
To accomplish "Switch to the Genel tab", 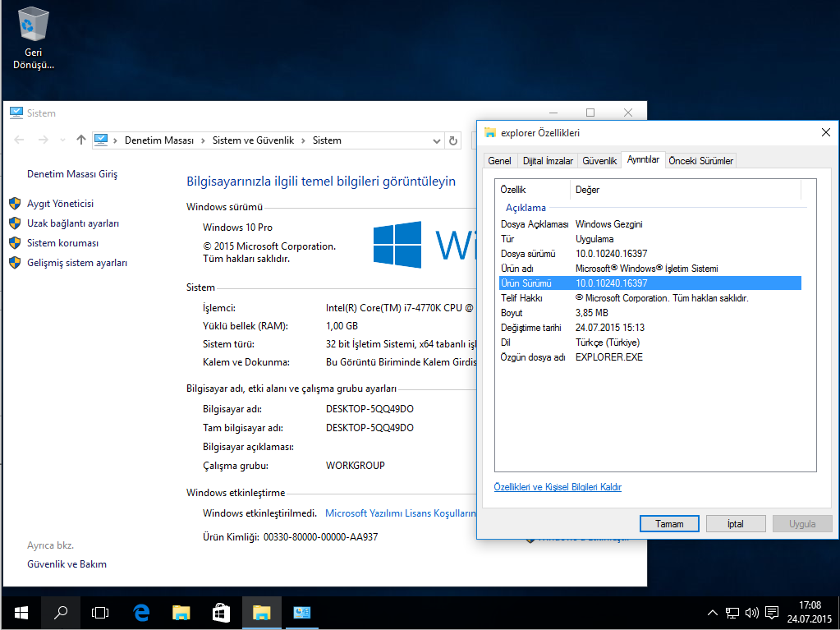I will (x=499, y=161).
